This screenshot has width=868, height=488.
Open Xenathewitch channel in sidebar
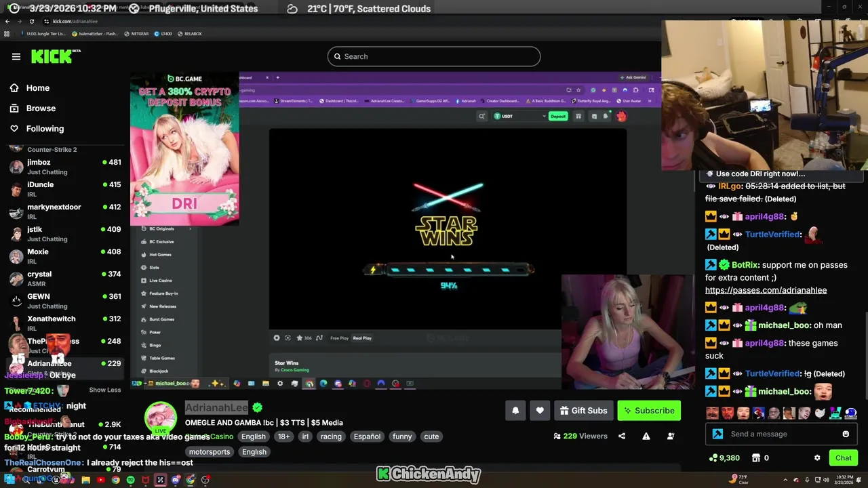(x=64, y=323)
